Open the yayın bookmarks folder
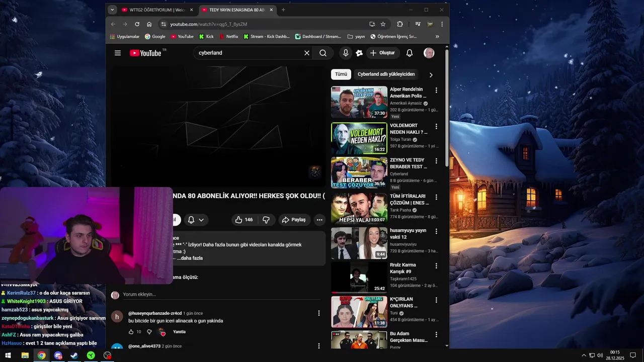 pyautogui.click(x=356, y=36)
